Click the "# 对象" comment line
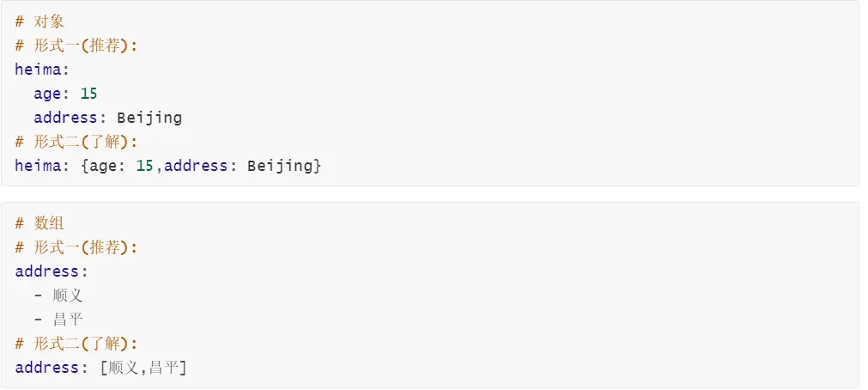The width and height of the screenshot is (868, 390). coord(39,21)
